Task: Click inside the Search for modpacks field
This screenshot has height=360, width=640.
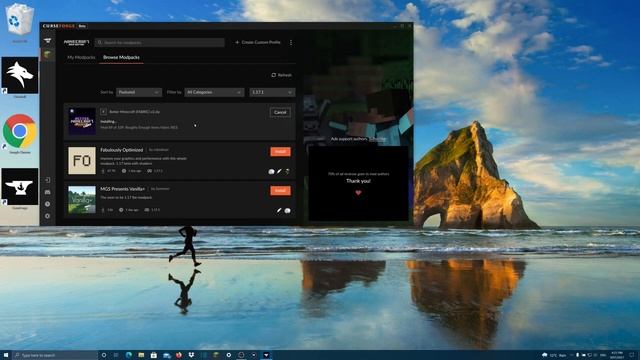Action: click(x=160, y=42)
